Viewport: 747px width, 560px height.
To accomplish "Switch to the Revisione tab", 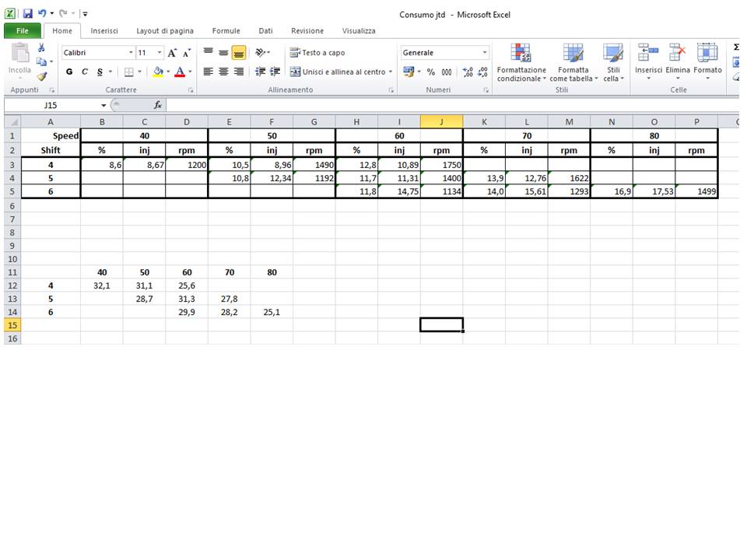I will click(x=307, y=30).
